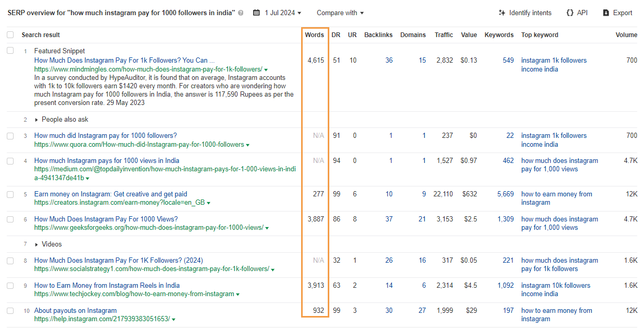This screenshot has height=328, width=644.
Task: Open the How to Earn Money from Instagram Reels result
Action: click(107, 285)
